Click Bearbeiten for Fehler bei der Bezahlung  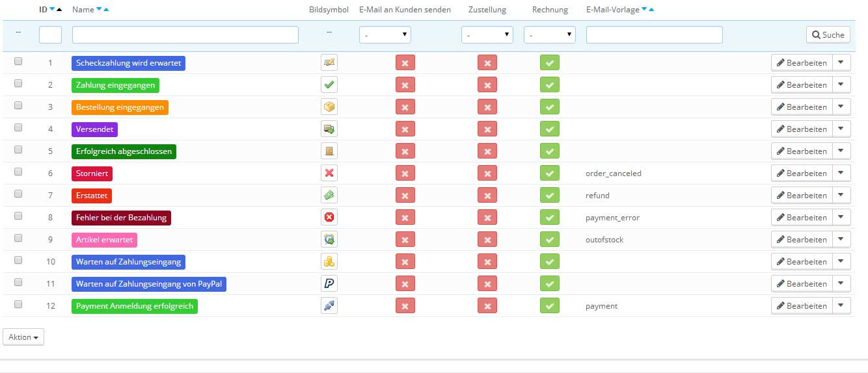(x=802, y=217)
